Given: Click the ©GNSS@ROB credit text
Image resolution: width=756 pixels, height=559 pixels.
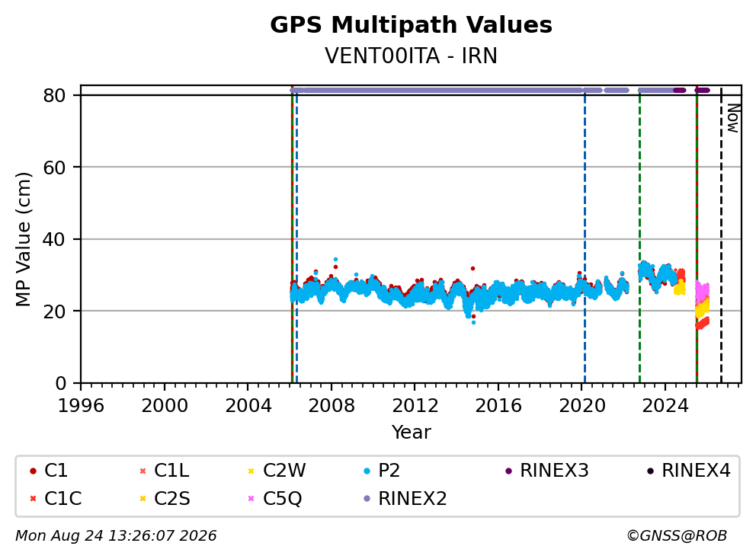Looking at the screenshot, I should 677,536.
